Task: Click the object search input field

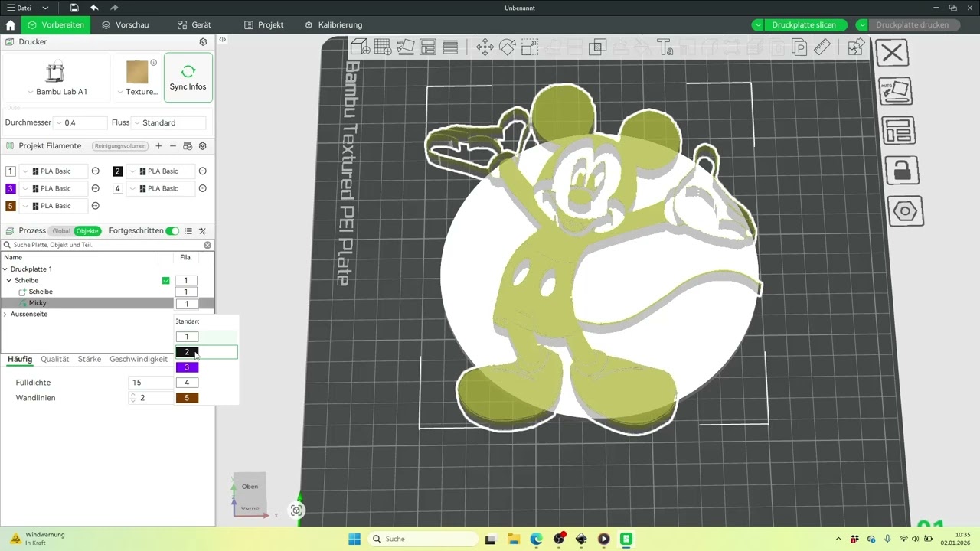Action: 107,246
